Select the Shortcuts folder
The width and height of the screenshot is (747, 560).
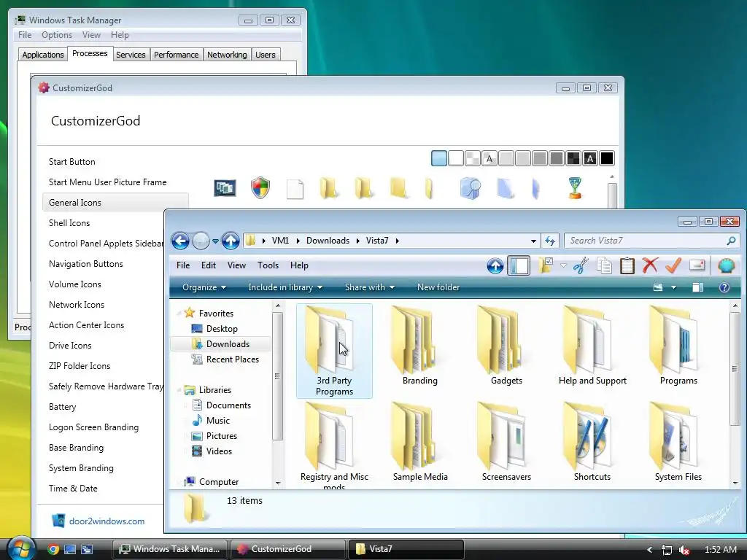(592, 442)
